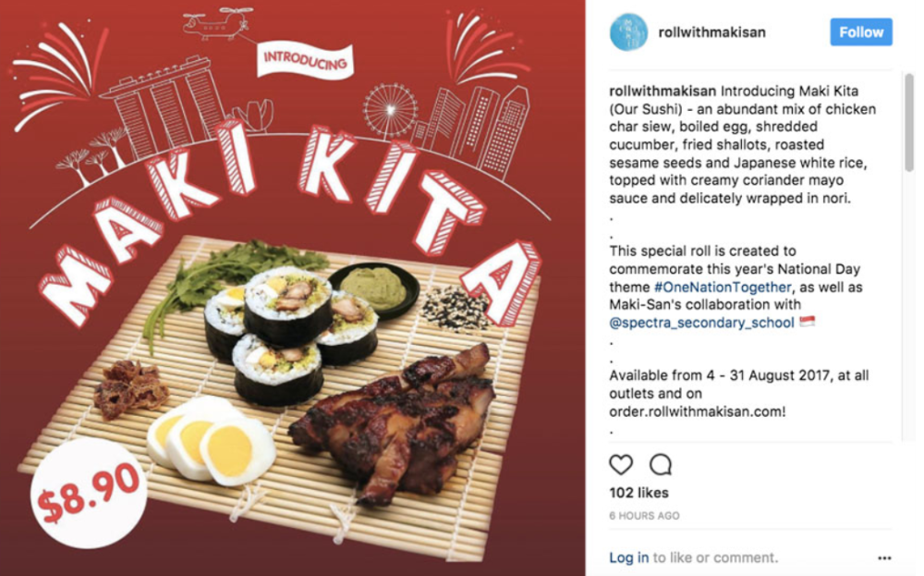Click the Ferris wheel illustration in image
This screenshot has width=924, height=576.
[x=390, y=110]
